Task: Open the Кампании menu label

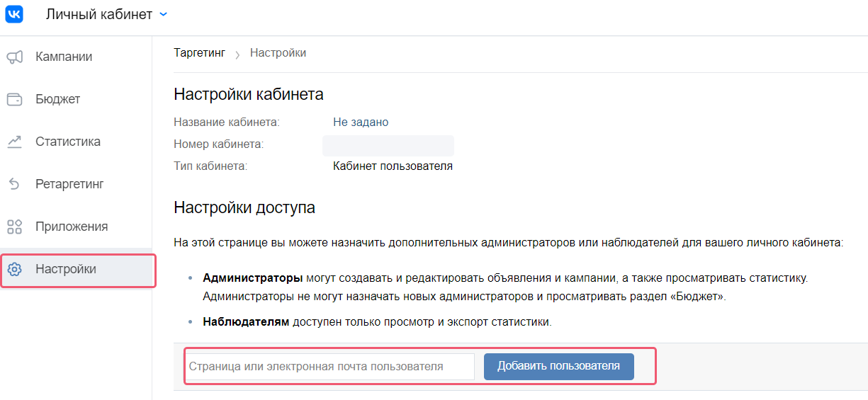Action: pos(64,57)
